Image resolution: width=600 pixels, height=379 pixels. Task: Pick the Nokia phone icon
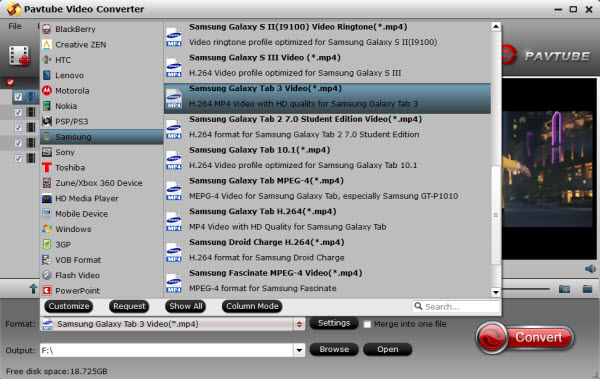(x=47, y=106)
